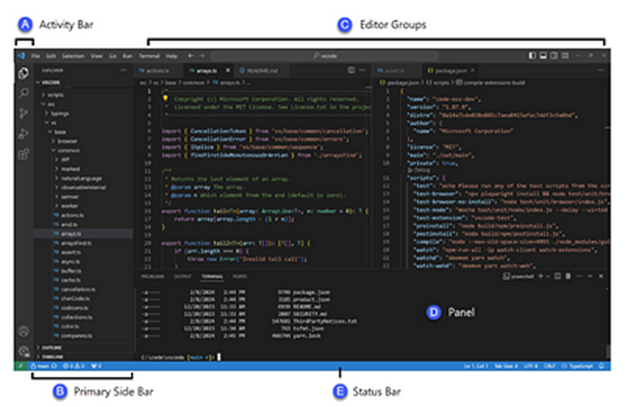Image resolution: width=625 pixels, height=407 pixels.
Task: Open panel More Actions ellipsis
Action: click(579, 276)
